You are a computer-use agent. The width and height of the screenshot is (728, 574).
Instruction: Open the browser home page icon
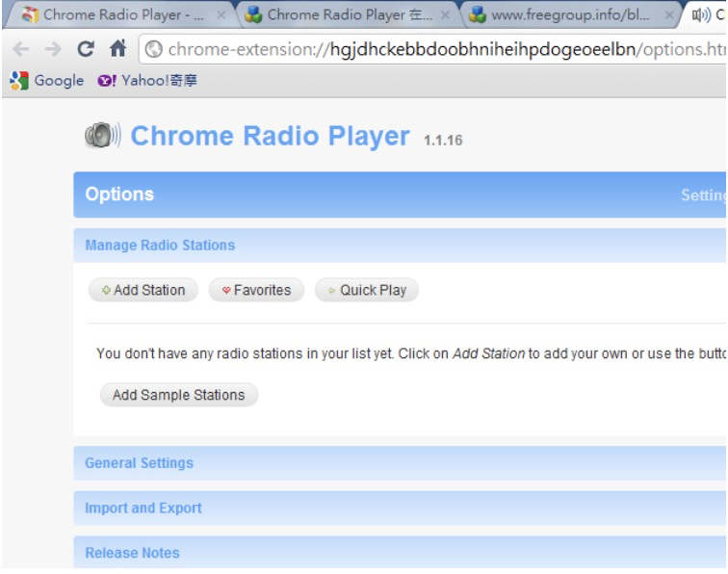117,48
